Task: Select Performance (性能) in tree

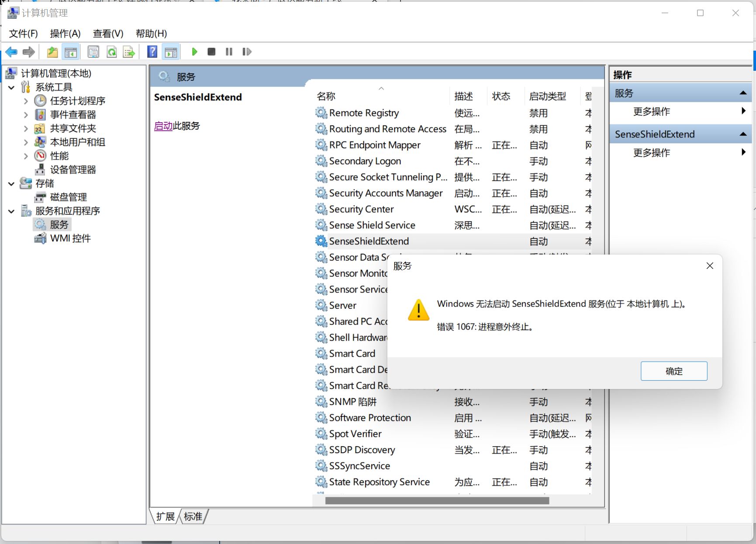Action: 59,156
